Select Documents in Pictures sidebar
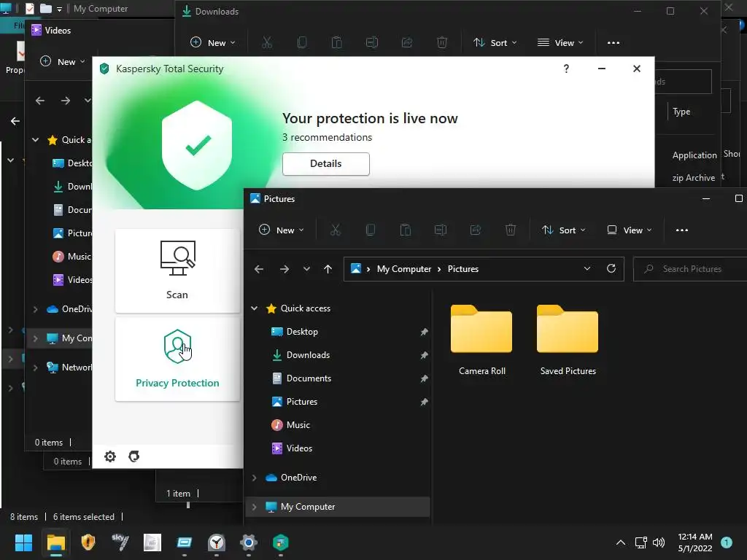 point(309,378)
